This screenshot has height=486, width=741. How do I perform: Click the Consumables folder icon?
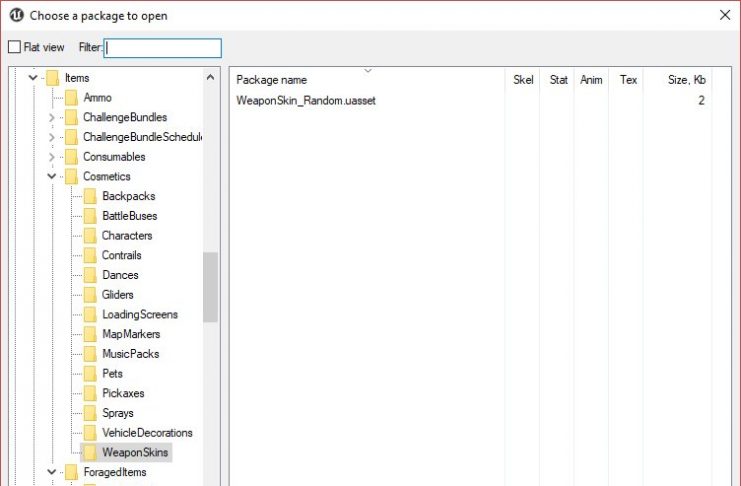point(71,156)
